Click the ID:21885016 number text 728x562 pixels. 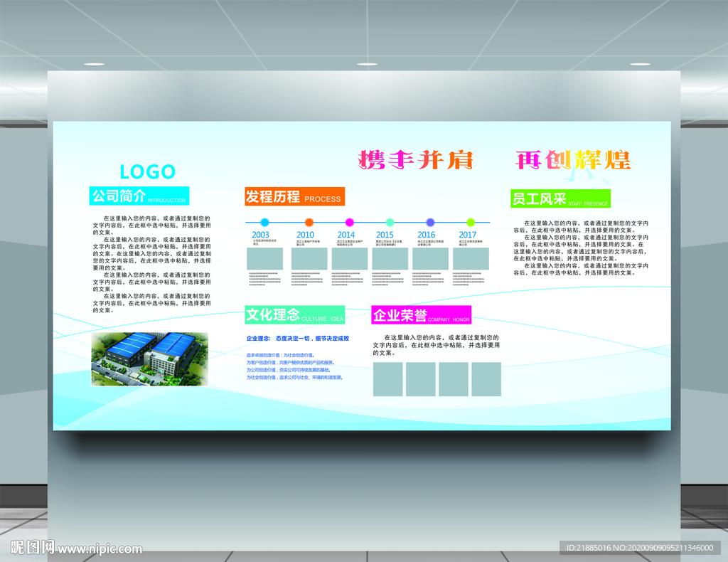coord(588,548)
